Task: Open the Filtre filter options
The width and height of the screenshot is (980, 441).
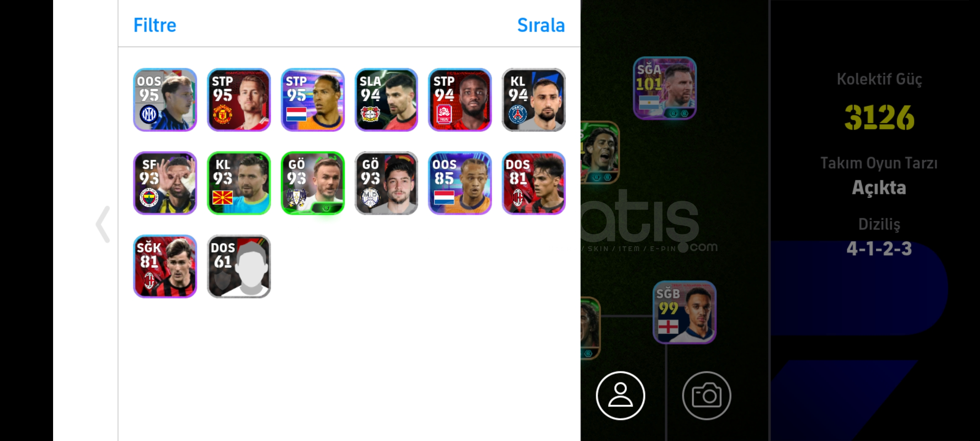Action: pos(155,25)
